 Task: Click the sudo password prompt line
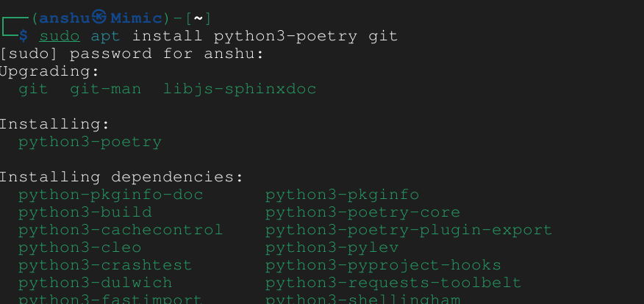click(132, 54)
